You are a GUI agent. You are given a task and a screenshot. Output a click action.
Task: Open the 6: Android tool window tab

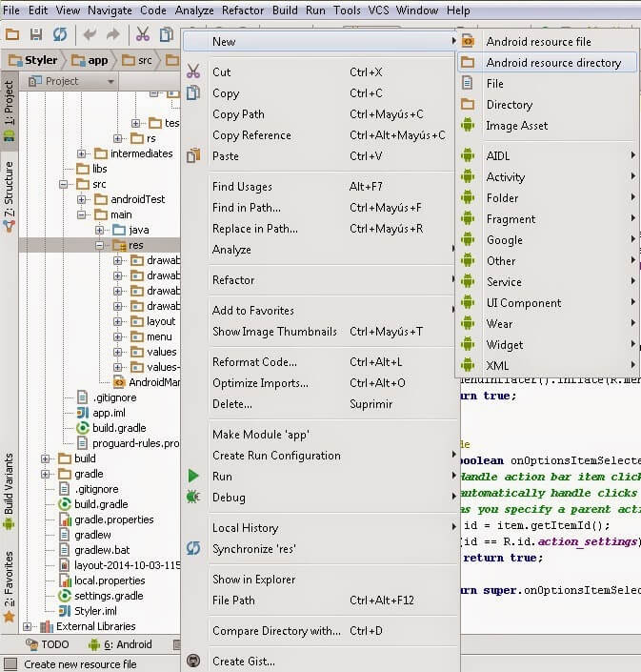(120, 644)
